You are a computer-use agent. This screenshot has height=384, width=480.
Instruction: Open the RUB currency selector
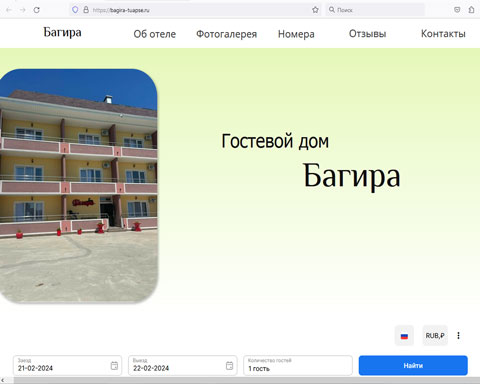tap(435, 336)
